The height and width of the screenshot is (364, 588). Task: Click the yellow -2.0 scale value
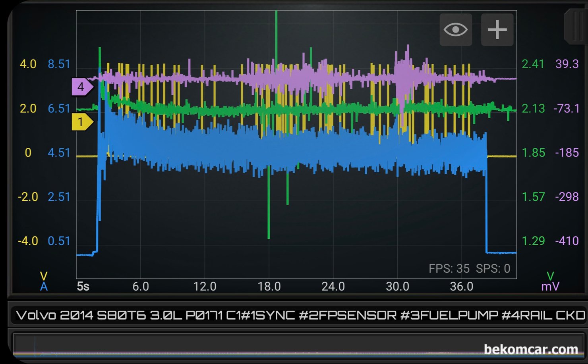coord(28,197)
